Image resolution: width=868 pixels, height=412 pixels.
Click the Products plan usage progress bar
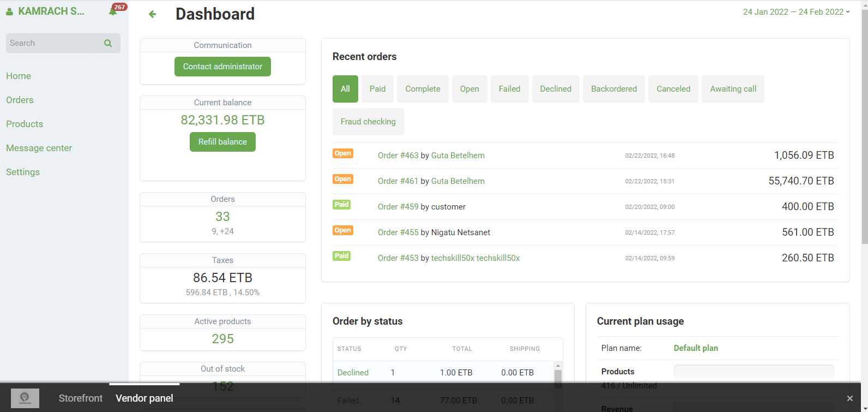pyautogui.click(x=754, y=372)
